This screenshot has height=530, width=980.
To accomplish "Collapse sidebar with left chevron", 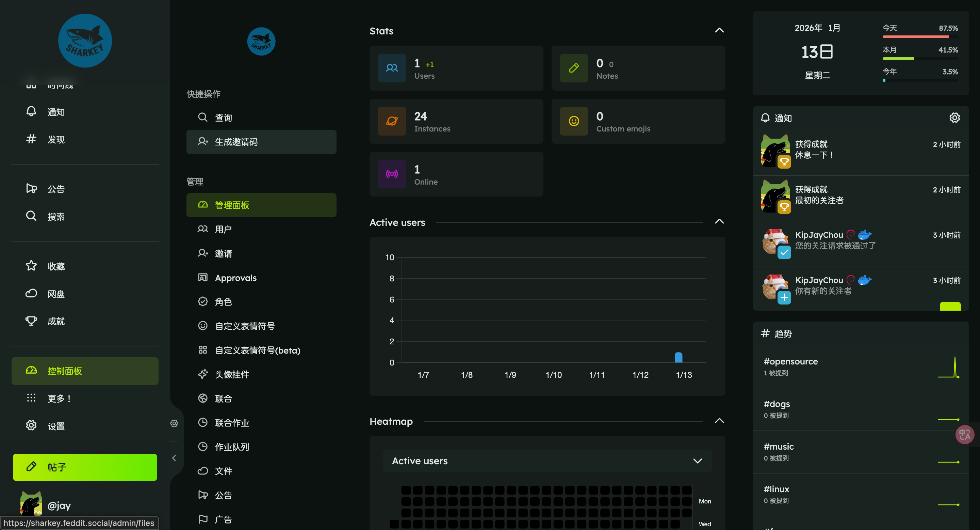I will pyautogui.click(x=174, y=458).
